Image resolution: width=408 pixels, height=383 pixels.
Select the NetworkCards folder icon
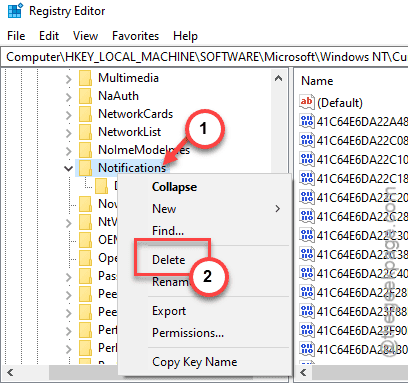[85, 114]
